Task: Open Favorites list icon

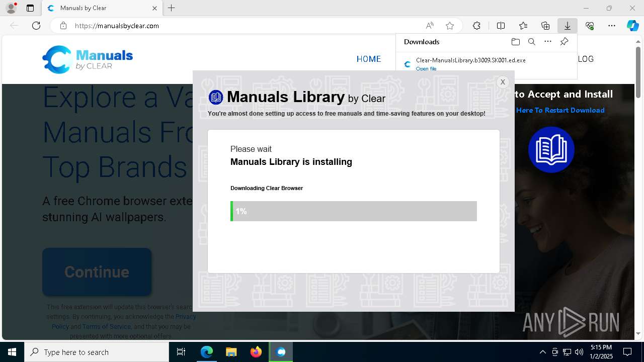Action: point(523,26)
